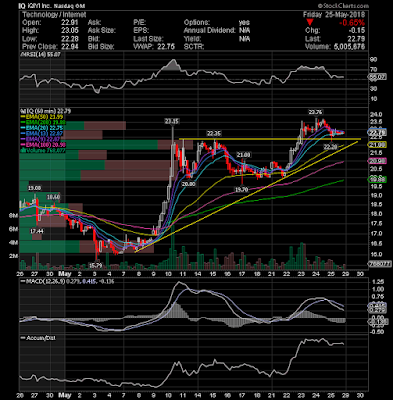393x400 pixels.
Task: Click the 19.70 low annotation on chart
Action: tap(242, 189)
